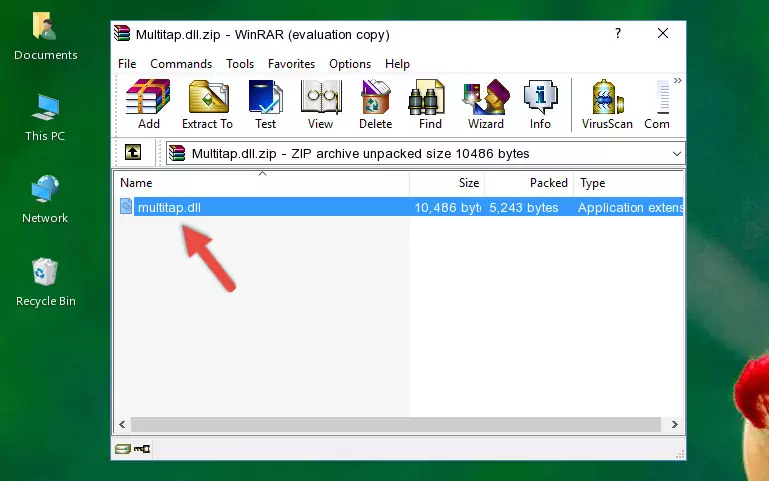
Task: Open the Commands menu
Action: (x=181, y=64)
